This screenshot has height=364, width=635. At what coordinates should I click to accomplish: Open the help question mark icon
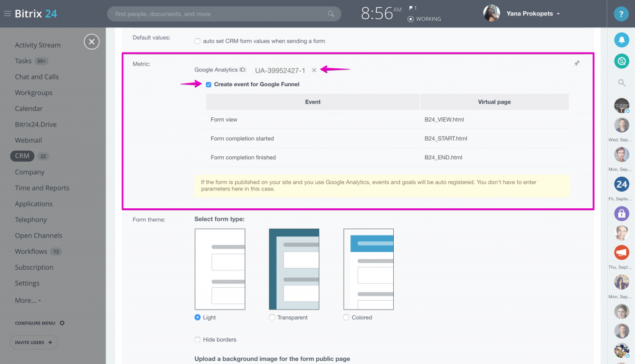tap(621, 14)
